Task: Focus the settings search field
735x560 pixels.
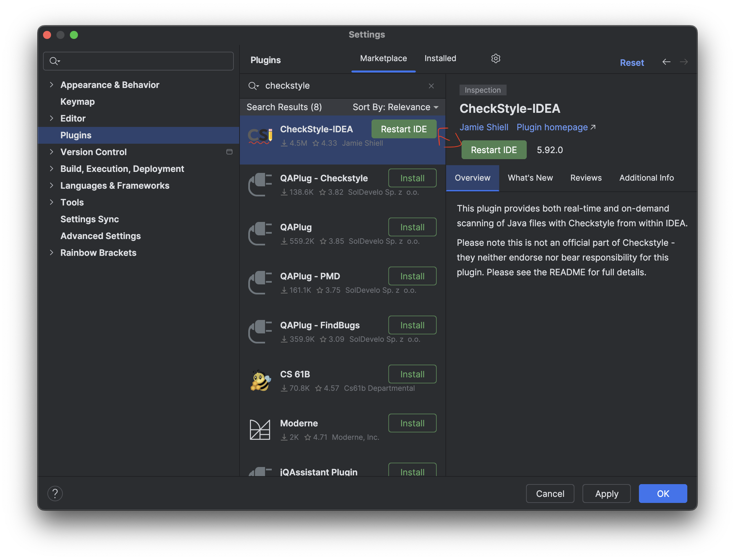Action: click(x=138, y=61)
